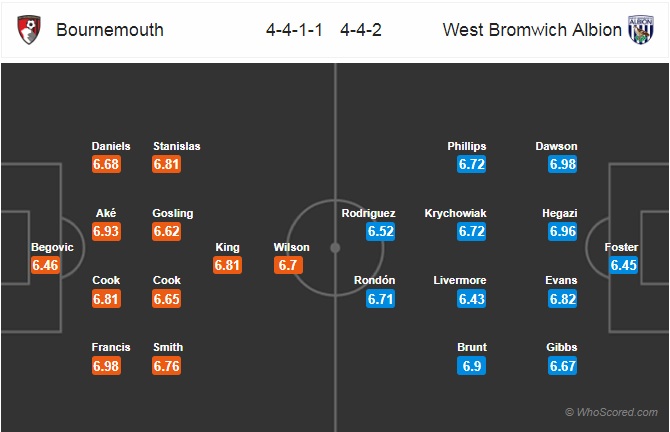
Task: Click Francis's 6.98 rating badge
Action: coord(106,366)
